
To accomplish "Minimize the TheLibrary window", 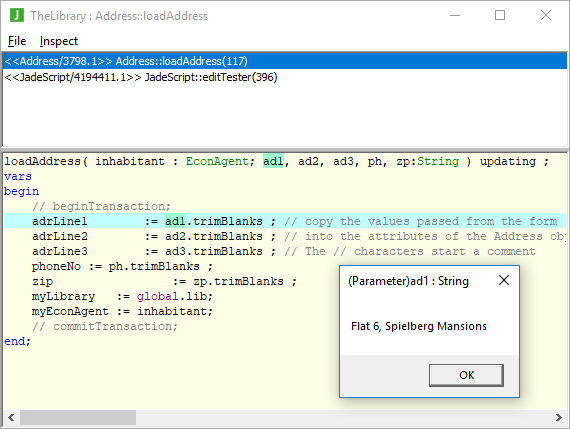I will [455, 15].
